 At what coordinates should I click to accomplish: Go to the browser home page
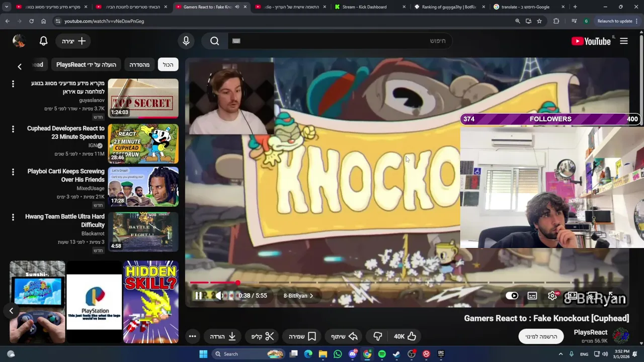tap(43, 21)
